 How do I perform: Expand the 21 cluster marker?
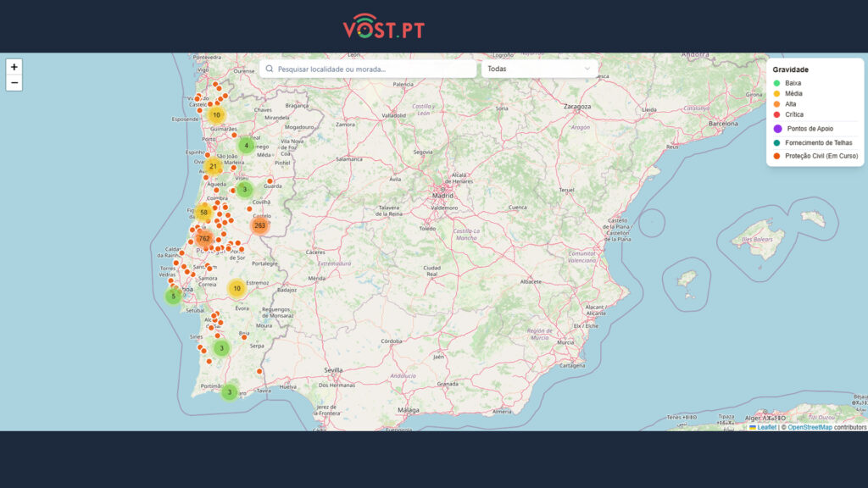213,166
